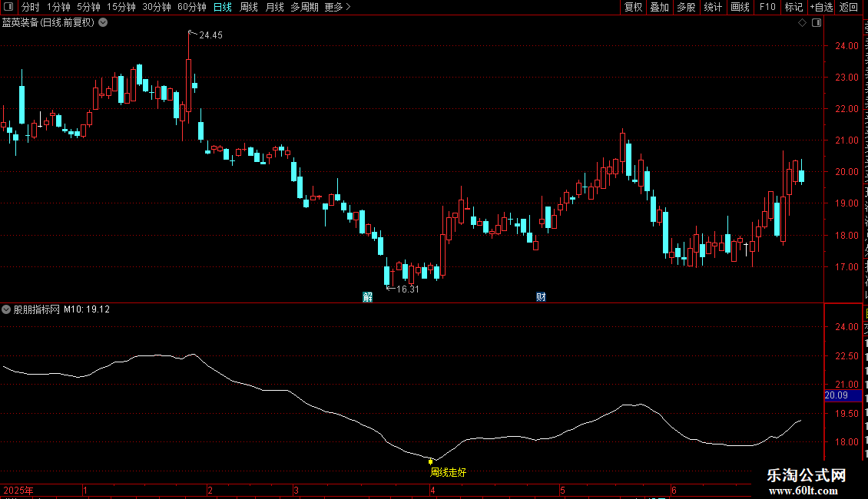Switch to 分时 intraday view

click(31, 7)
